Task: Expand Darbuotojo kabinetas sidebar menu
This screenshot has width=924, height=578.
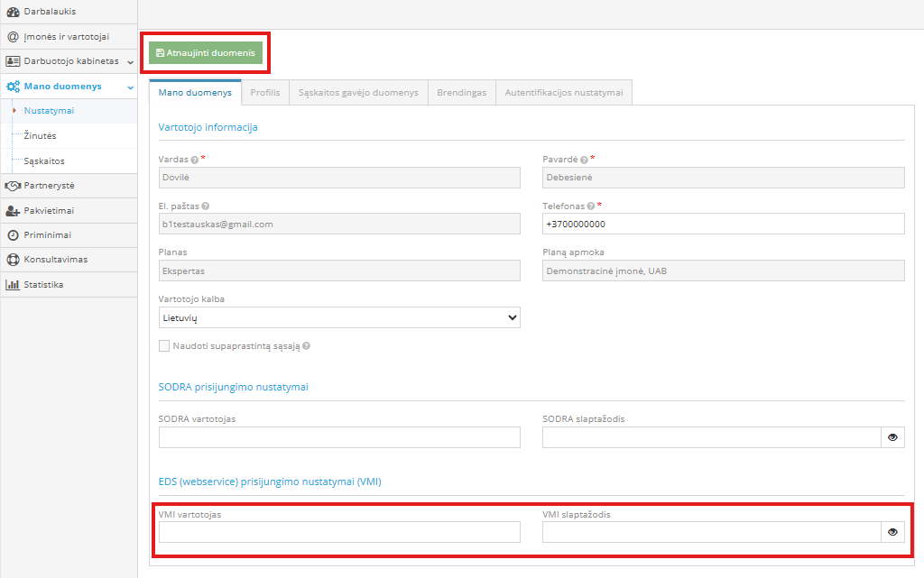Action: 130,62
